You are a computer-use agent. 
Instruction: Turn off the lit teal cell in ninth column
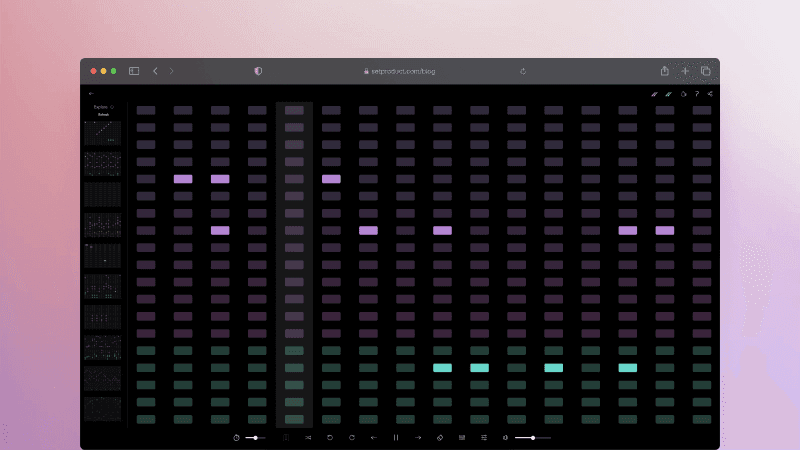442,368
